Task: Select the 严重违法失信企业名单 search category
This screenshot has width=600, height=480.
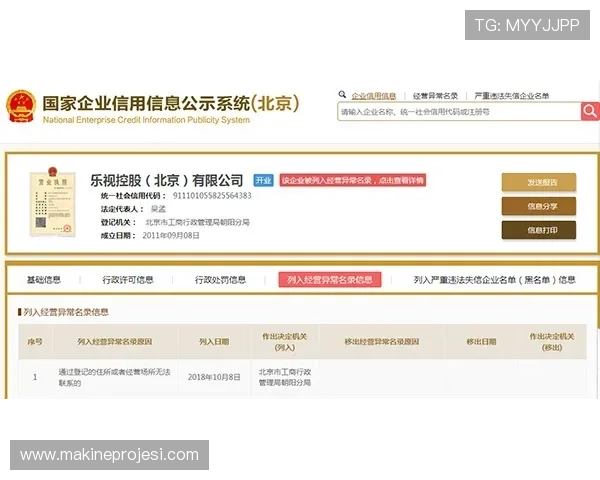Action: pos(512,96)
